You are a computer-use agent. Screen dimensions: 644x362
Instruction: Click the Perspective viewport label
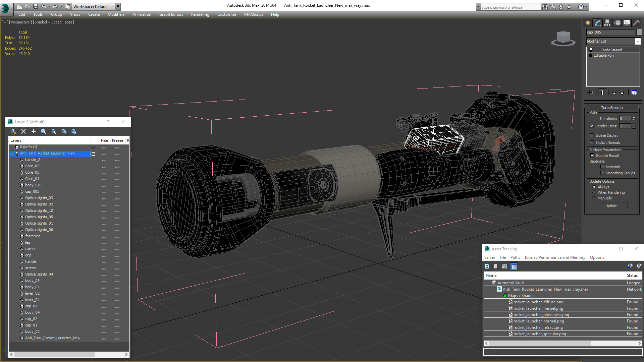pyautogui.click(x=20, y=22)
